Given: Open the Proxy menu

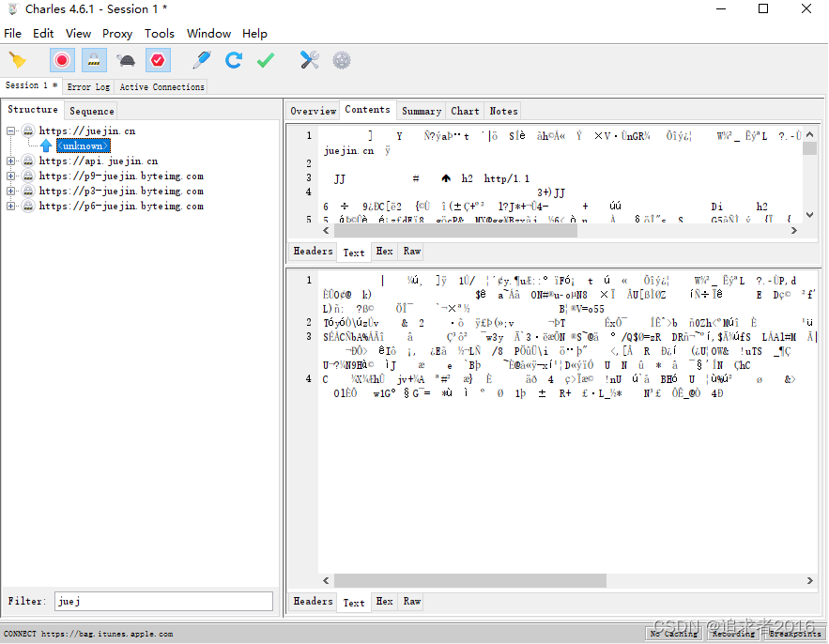Looking at the screenshot, I should pos(117,33).
